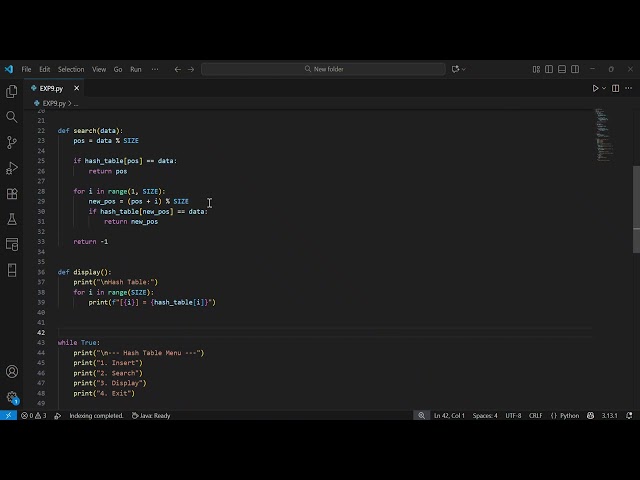Click the Ln 42, Col 1 indicator

click(x=449, y=416)
